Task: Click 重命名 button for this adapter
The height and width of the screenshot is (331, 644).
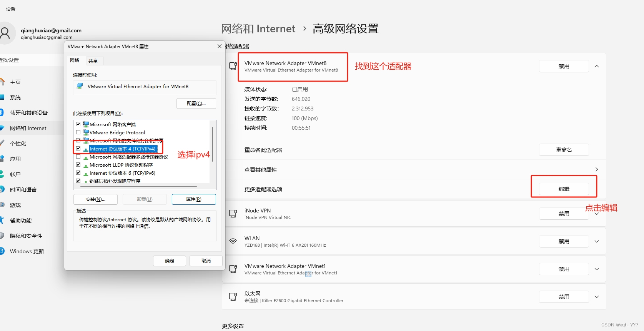Action: tap(564, 150)
